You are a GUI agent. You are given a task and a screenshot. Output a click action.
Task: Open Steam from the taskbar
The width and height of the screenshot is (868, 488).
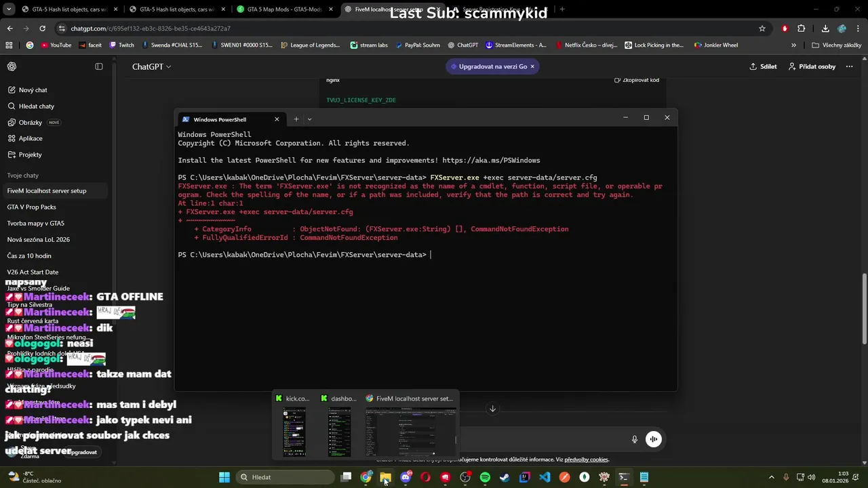505,477
